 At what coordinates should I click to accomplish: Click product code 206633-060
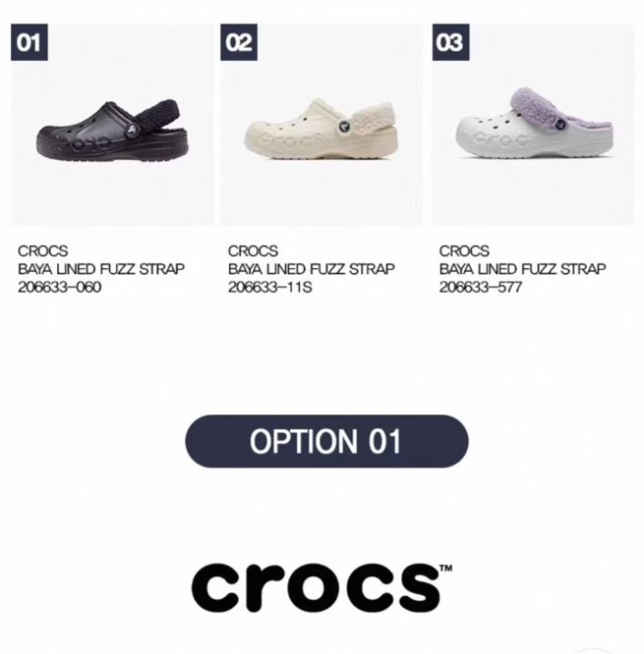click(x=59, y=287)
